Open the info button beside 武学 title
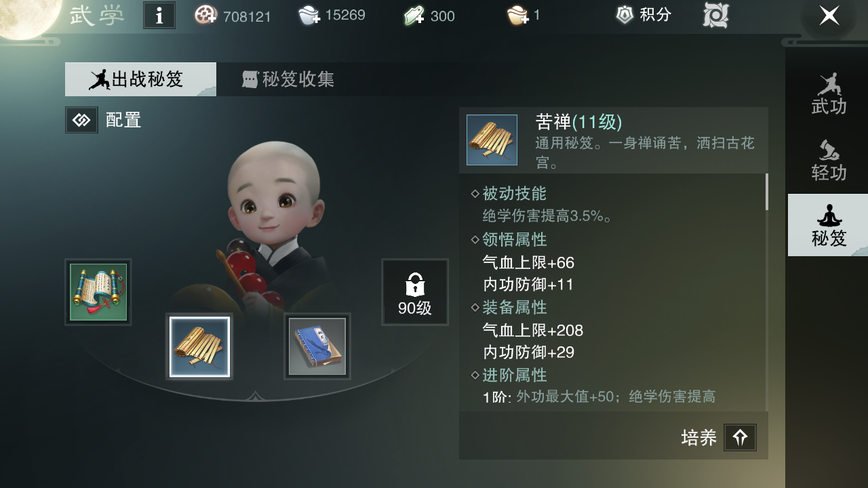Viewport: 868px width, 488px height. (159, 16)
